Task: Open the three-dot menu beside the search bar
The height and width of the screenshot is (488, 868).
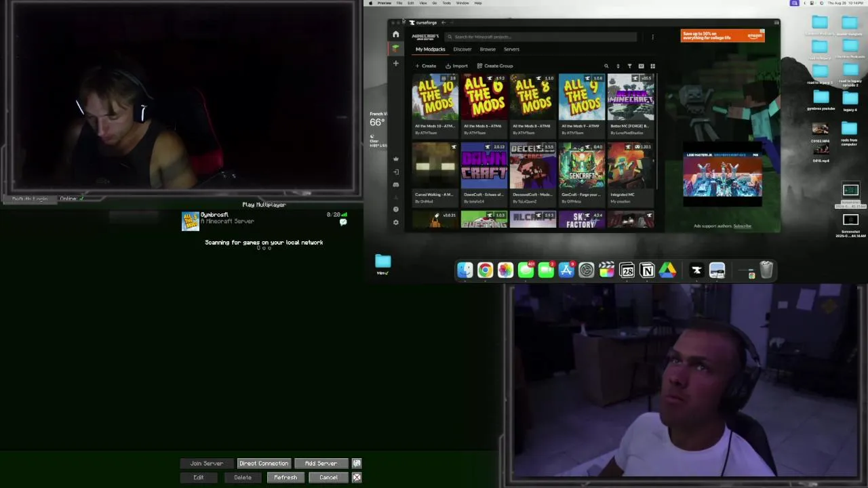Action: pos(652,37)
